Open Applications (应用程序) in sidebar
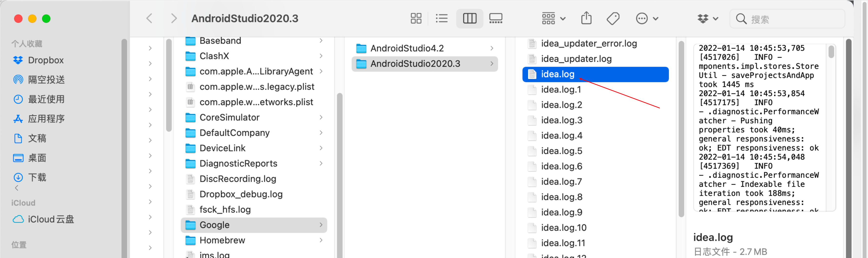Image resolution: width=868 pixels, height=258 pixels. point(39,119)
